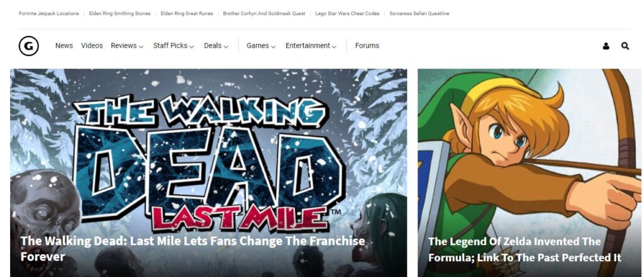Open The Walking Dead Last Mile headline
The width and height of the screenshot is (644, 277).
point(192,249)
